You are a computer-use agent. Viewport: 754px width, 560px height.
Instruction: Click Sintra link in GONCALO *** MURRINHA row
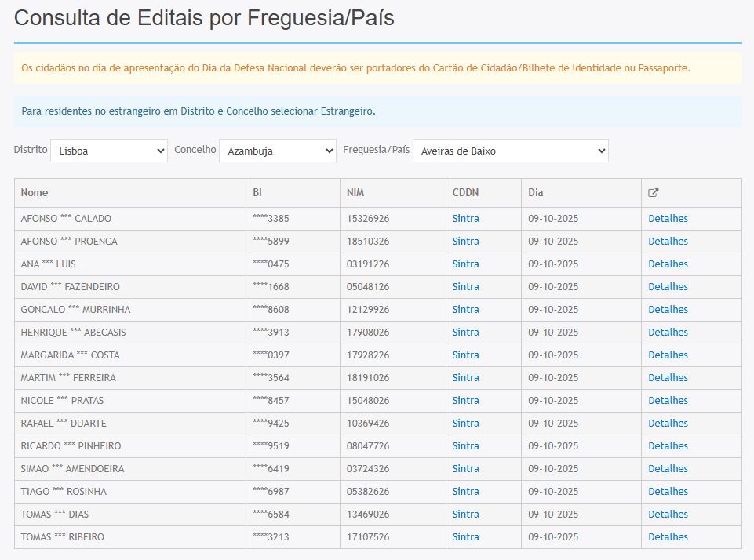pyautogui.click(x=465, y=310)
